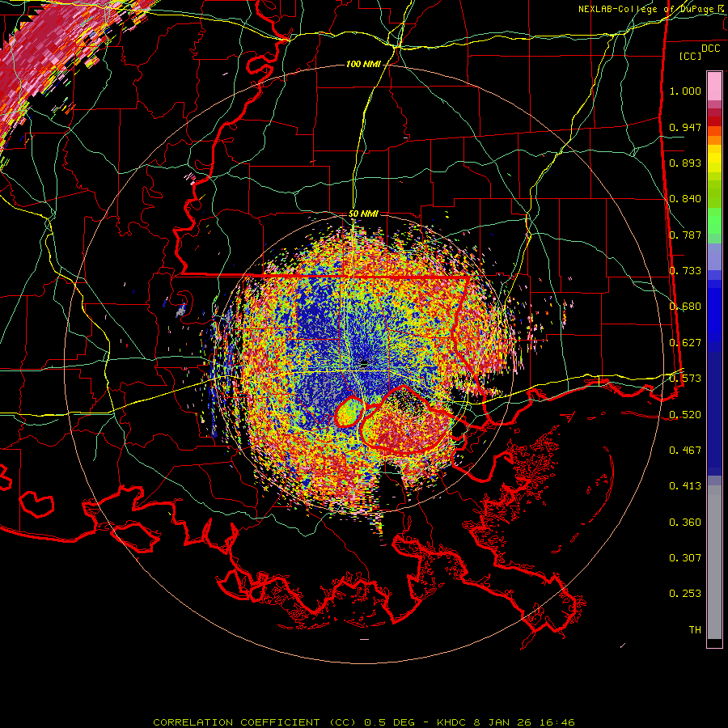This screenshot has height=728, width=728.
Task: Click the 0.413 scale value
Action: tap(685, 486)
